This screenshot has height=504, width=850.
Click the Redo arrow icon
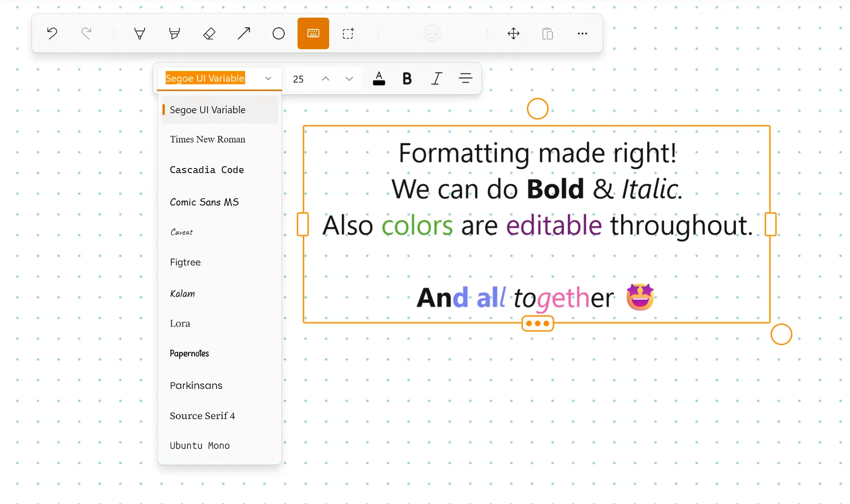click(86, 33)
